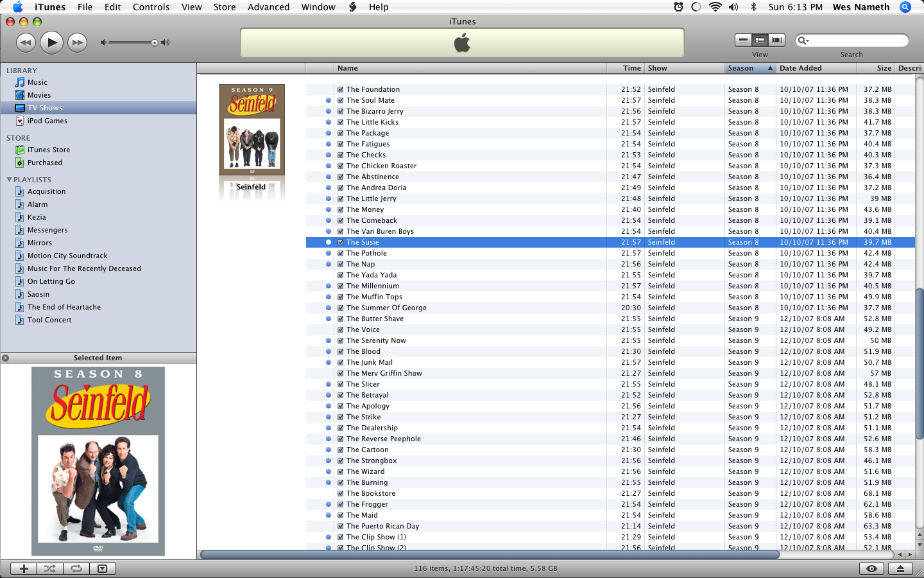The width and height of the screenshot is (924, 578).
Task: Open the File menu
Action: click(x=85, y=7)
